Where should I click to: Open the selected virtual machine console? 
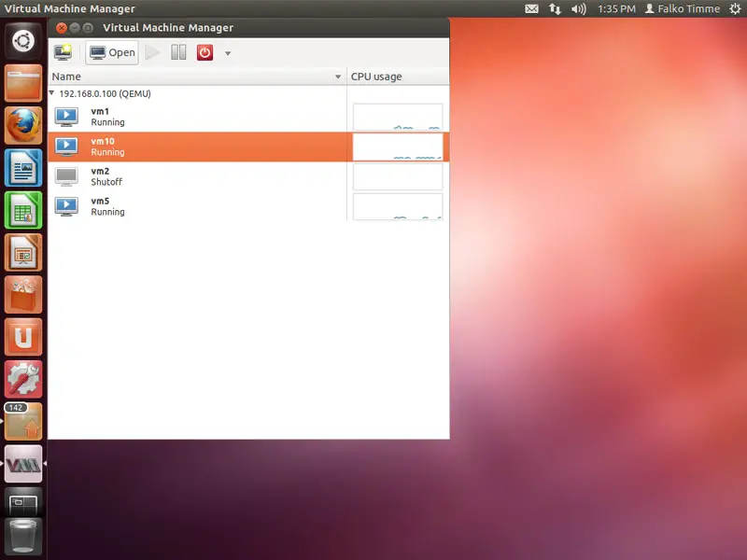[x=112, y=52]
